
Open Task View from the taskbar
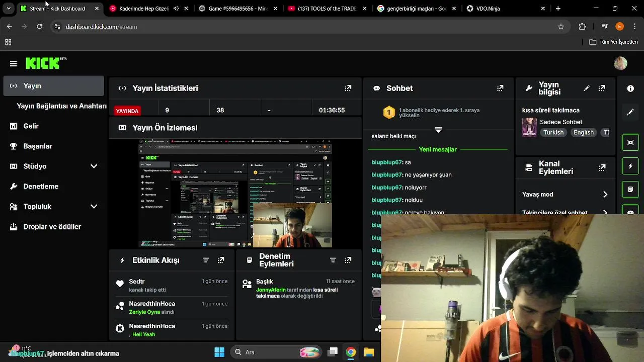pyautogui.click(x=333, y=352)
